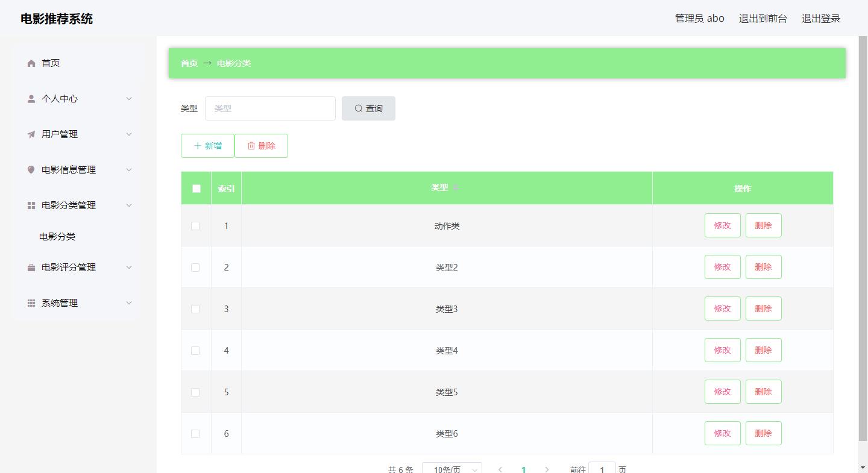Collapse the 电影分类管理 menu chevron
This screenshot has width=868, height=473.
tap(128, 205)
